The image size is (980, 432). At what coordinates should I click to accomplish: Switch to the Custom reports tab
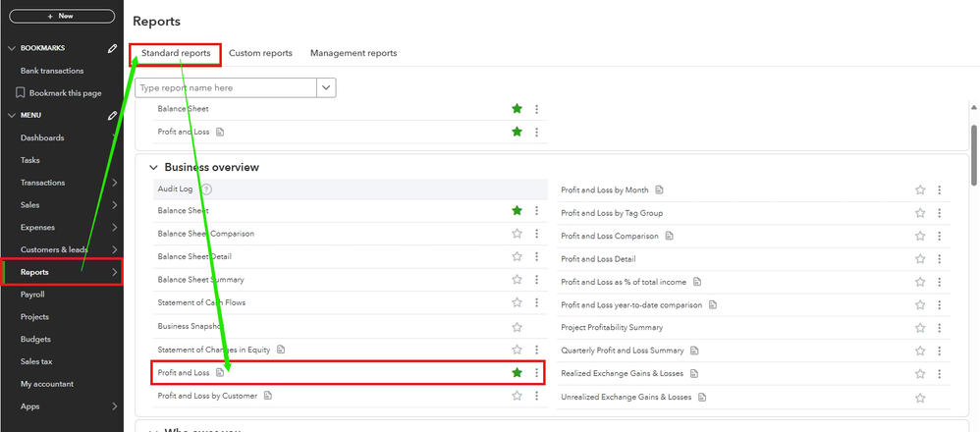tap(260, 53)
